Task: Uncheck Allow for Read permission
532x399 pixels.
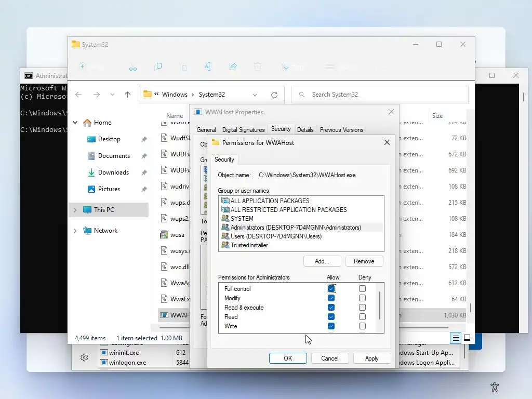Action: click(x=331, y=316)
